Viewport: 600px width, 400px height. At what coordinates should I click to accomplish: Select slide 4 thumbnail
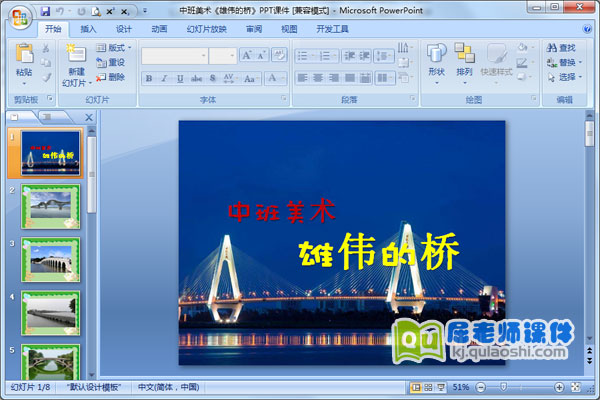point(51,313)
